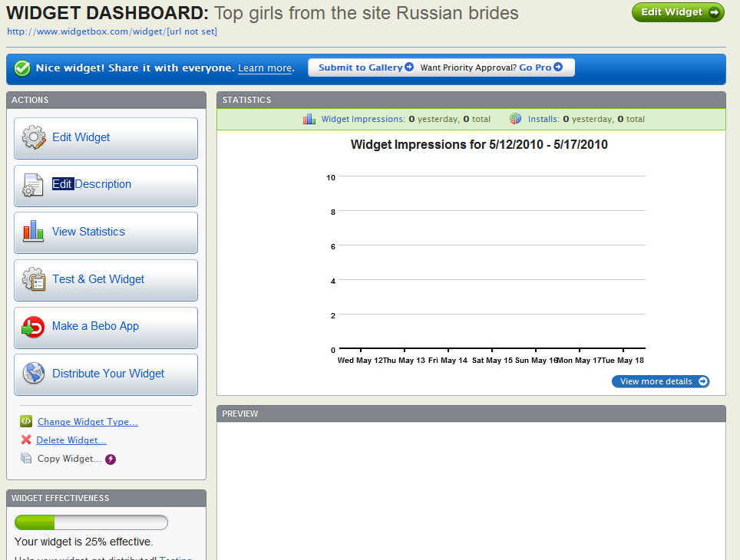740x560 pixels.
Task: Click the Wed May 12 axis label
Action: point(360,361)
